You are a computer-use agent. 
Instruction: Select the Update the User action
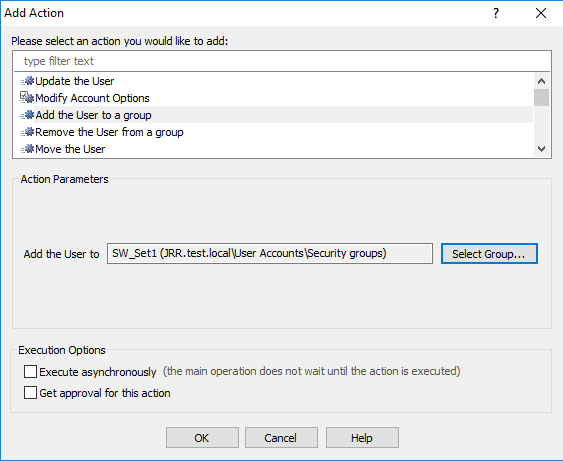point(75,81)
